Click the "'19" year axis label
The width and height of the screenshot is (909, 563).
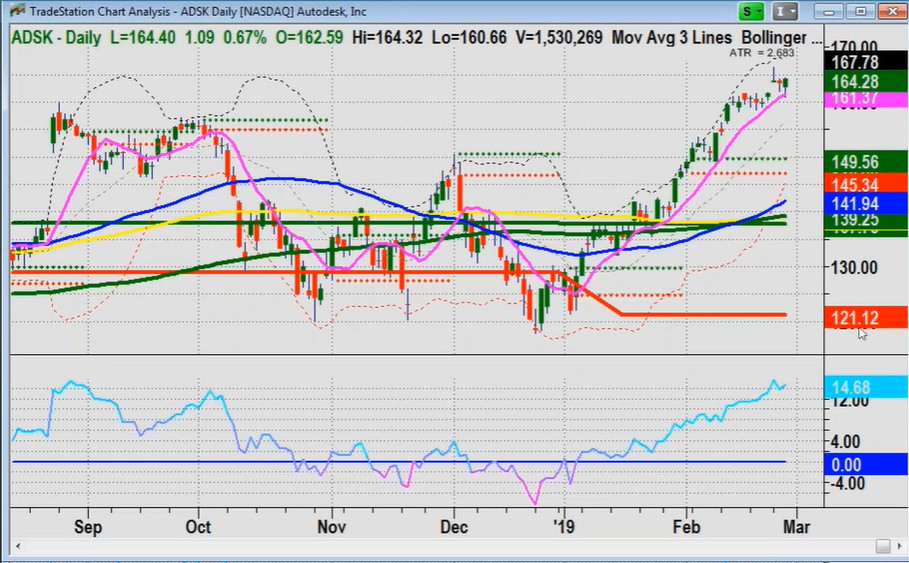tap(563, 526)
